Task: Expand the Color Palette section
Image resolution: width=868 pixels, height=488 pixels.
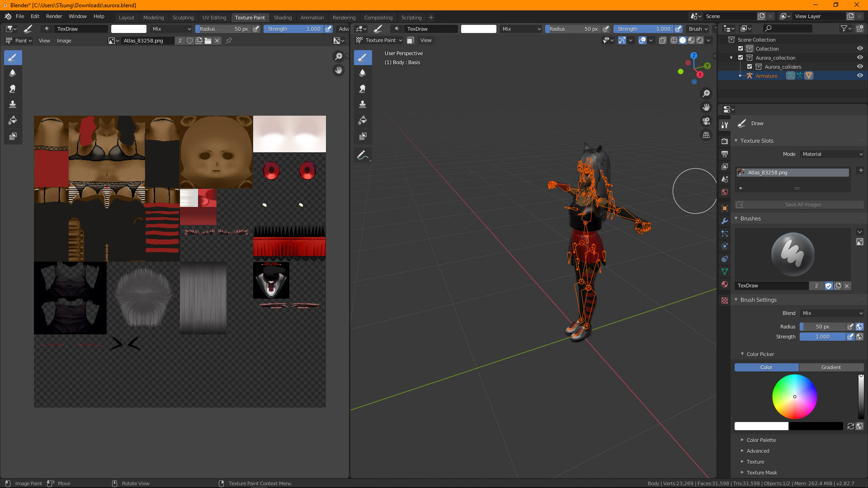Action: pos(761,440)
